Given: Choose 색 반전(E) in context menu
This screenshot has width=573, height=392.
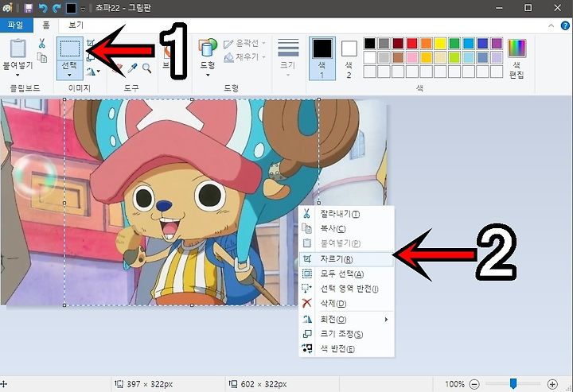Looking at the screenshot, I should 346,349.
